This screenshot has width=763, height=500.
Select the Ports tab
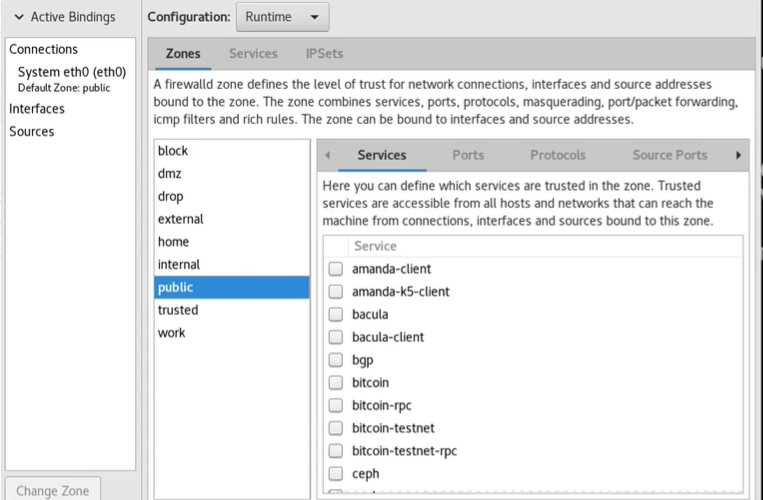(468, 155)
